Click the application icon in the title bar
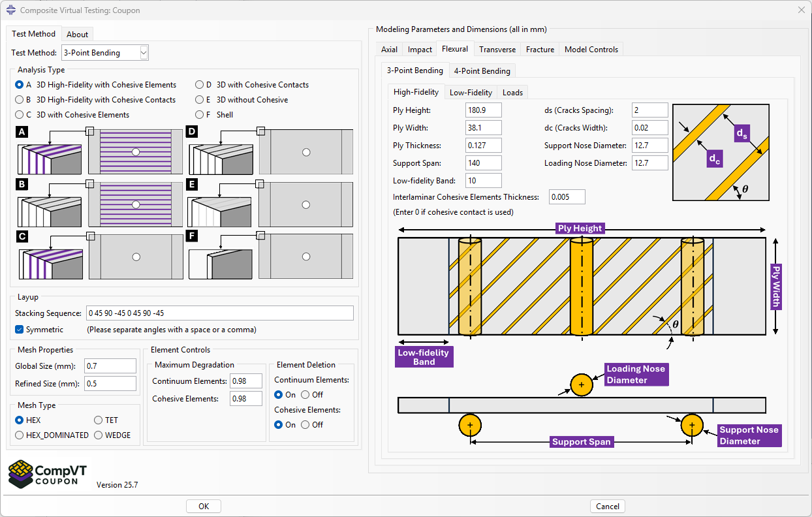Viewport: 812px width, 517px height. tap(12, 10)
